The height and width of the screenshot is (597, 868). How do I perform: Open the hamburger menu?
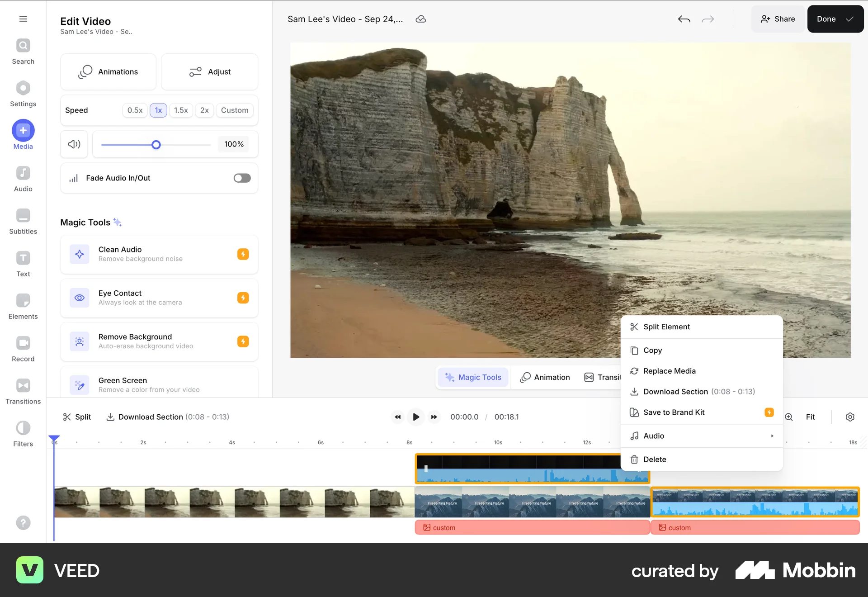(x=23, y=19)
